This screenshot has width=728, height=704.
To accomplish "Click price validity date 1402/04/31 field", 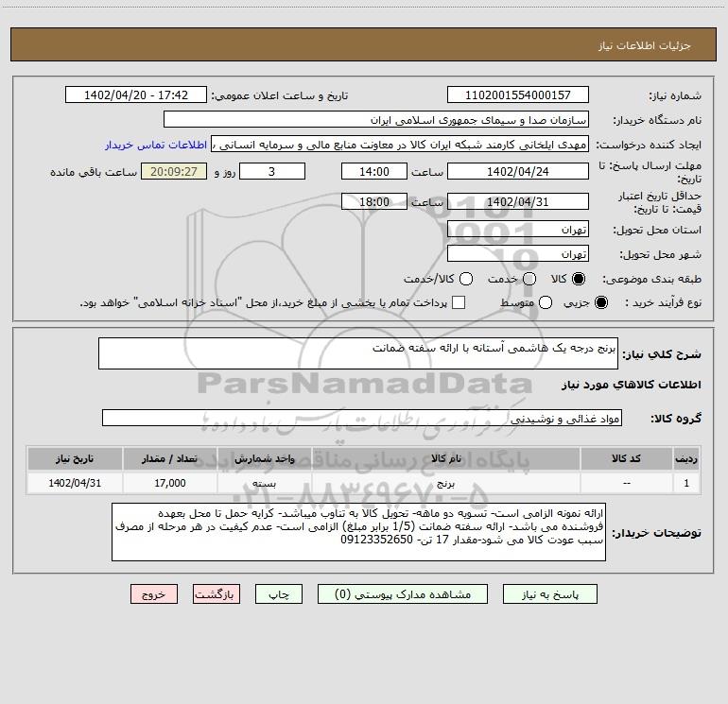I will 518,201.
